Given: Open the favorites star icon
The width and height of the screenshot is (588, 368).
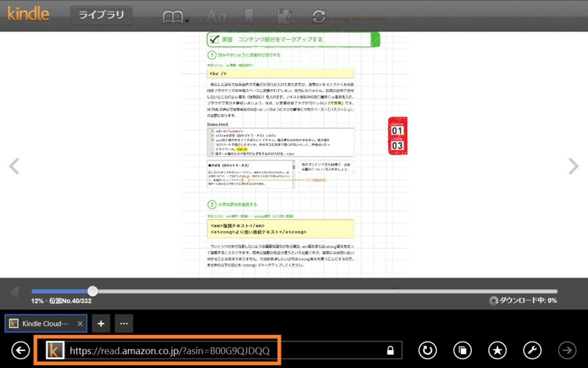Looking at the screenshot, I should coord(498,350).
